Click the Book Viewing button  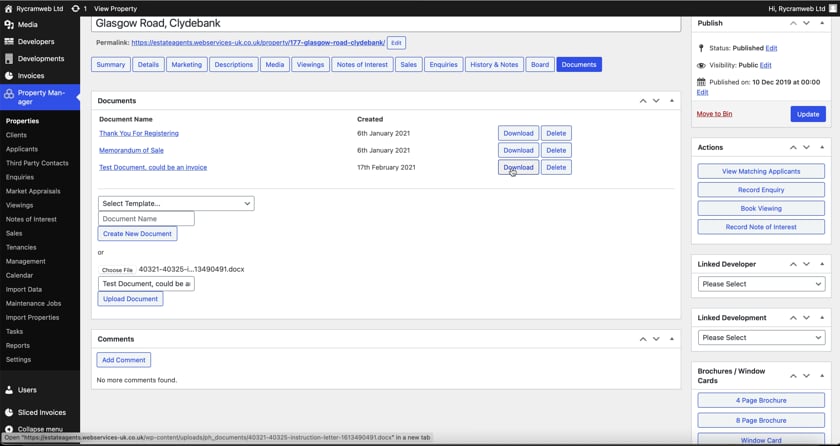pos(761,208)
